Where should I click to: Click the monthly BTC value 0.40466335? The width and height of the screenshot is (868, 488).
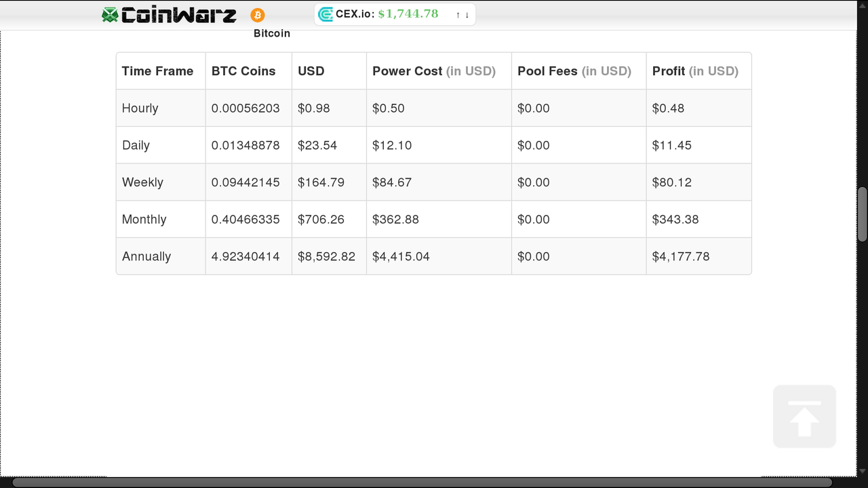[245, 220]
